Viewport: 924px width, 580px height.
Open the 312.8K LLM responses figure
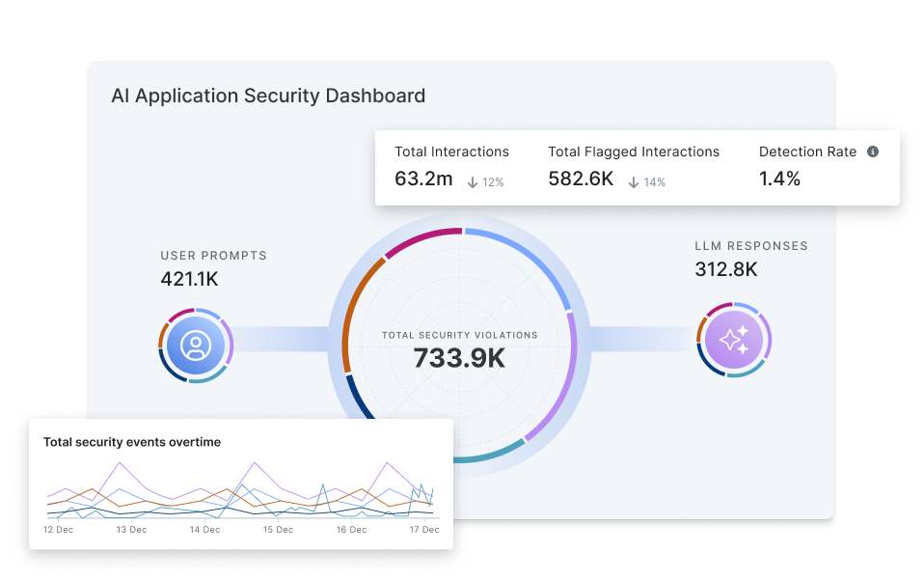coord(726,269)
